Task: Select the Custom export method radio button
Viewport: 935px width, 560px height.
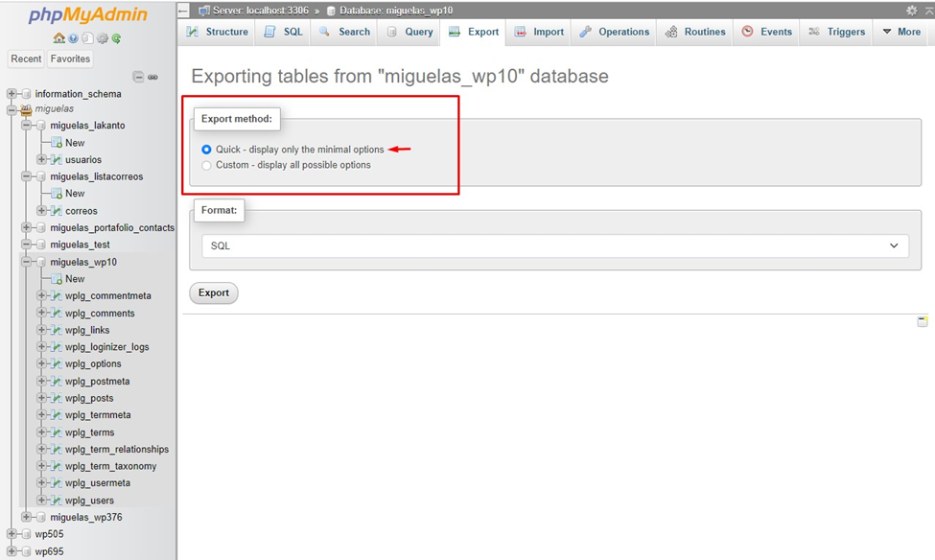Action: click(x=206, y=165)
